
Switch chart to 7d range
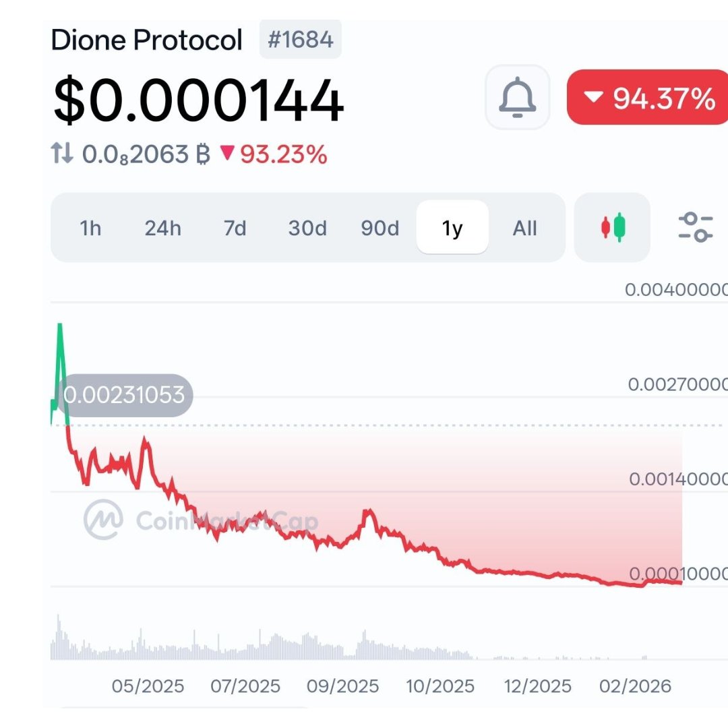(235, 228)
